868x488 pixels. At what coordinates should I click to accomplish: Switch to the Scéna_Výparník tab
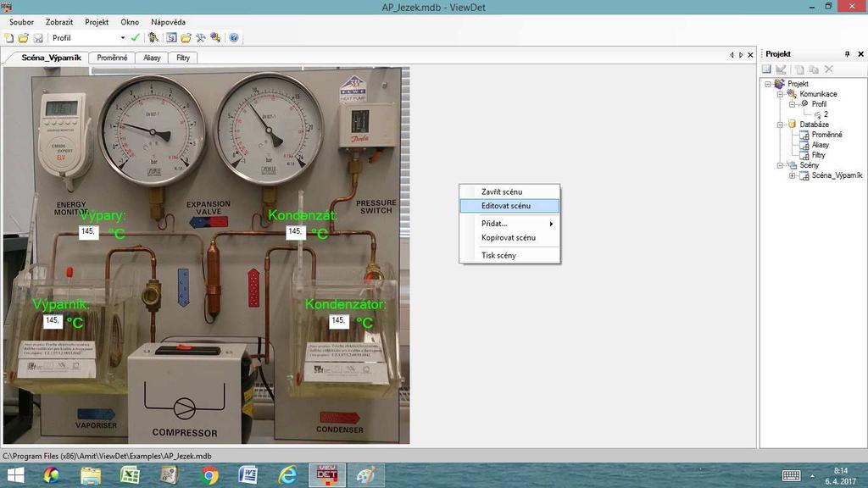point(50,58)
